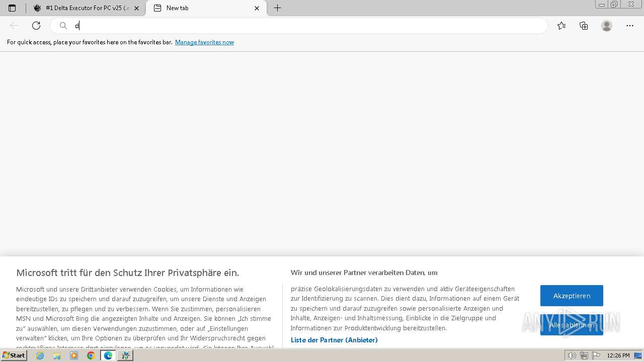Screen dimensions: 644x362
Task: Click the Akzeptieren button
Action: click(572, 296)
